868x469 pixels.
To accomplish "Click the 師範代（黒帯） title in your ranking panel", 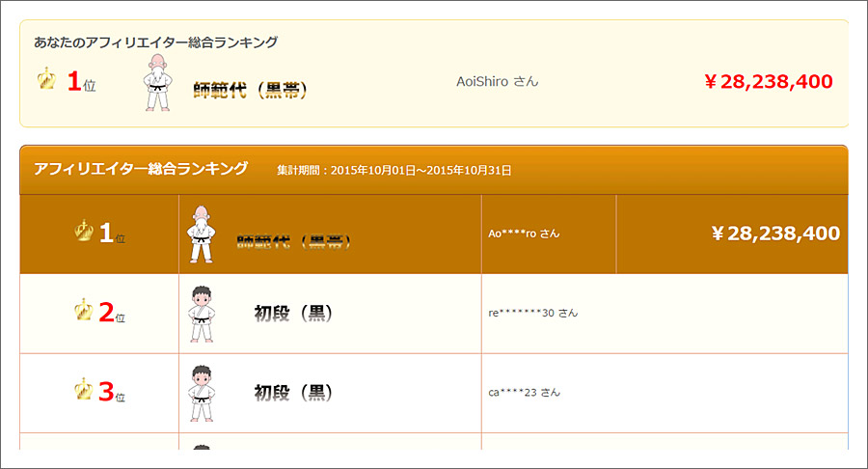I will (x=250, y=91).
